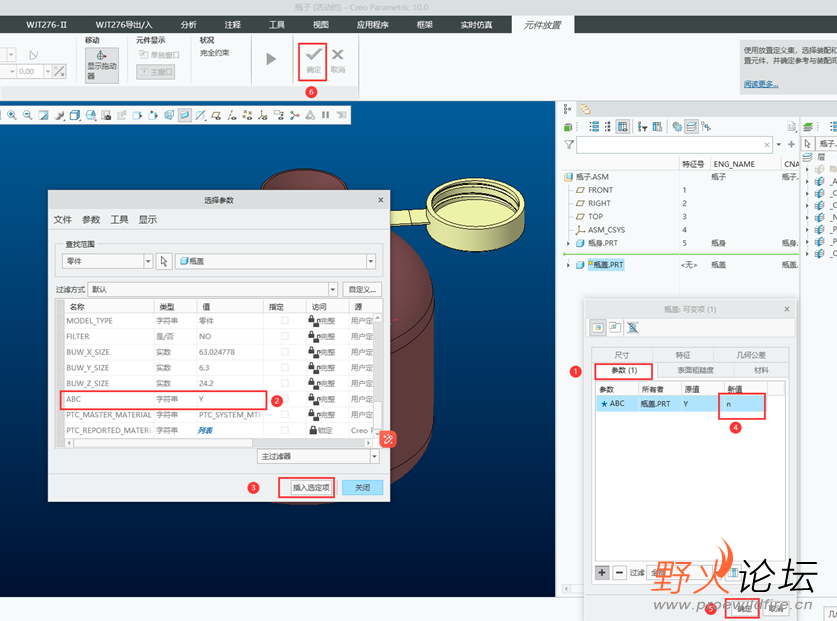Open the saved orientations view icon
837x621 pixels.
pyautogui.click(x=91, y=115)
